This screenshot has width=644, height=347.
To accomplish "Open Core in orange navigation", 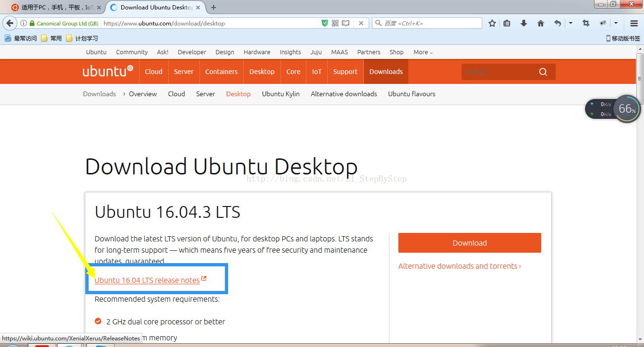I will click(x=293, y=72).
